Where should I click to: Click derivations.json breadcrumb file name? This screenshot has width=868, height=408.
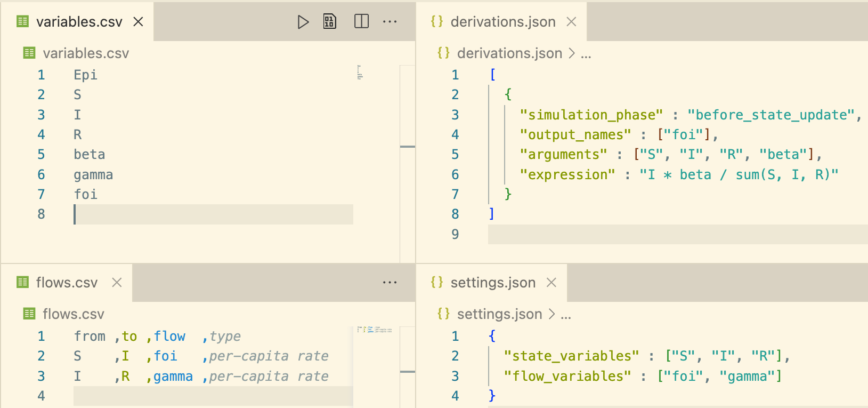click(x=509, y=53)
